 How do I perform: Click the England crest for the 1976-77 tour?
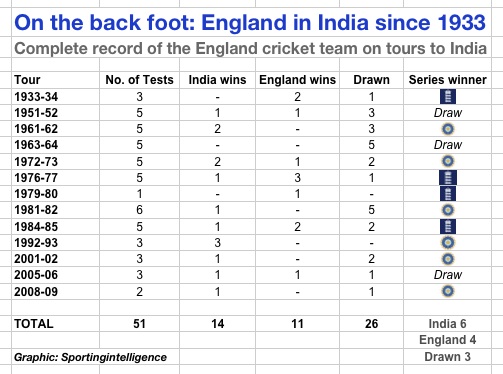[448, 178]
